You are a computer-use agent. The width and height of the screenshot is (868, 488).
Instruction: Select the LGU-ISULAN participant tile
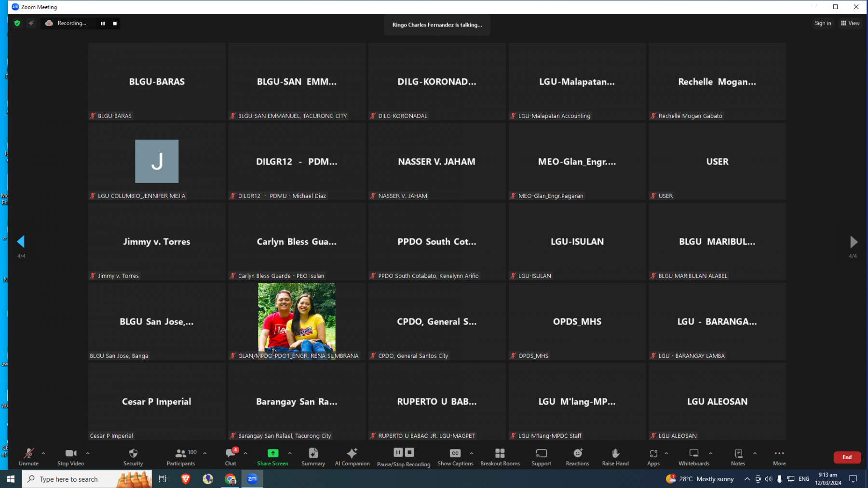tap(577, 241)
